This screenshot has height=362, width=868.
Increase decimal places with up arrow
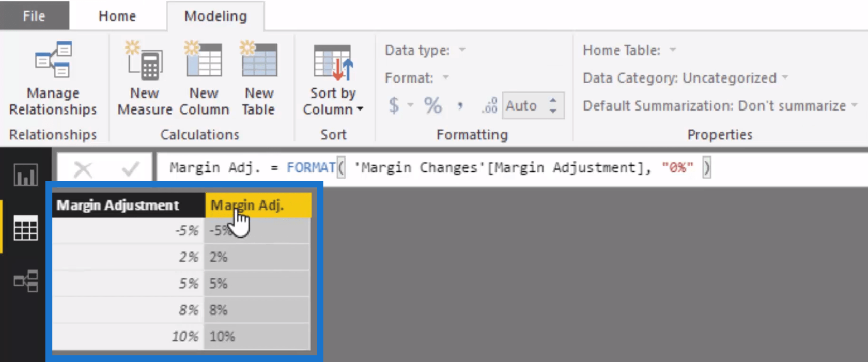553,100
